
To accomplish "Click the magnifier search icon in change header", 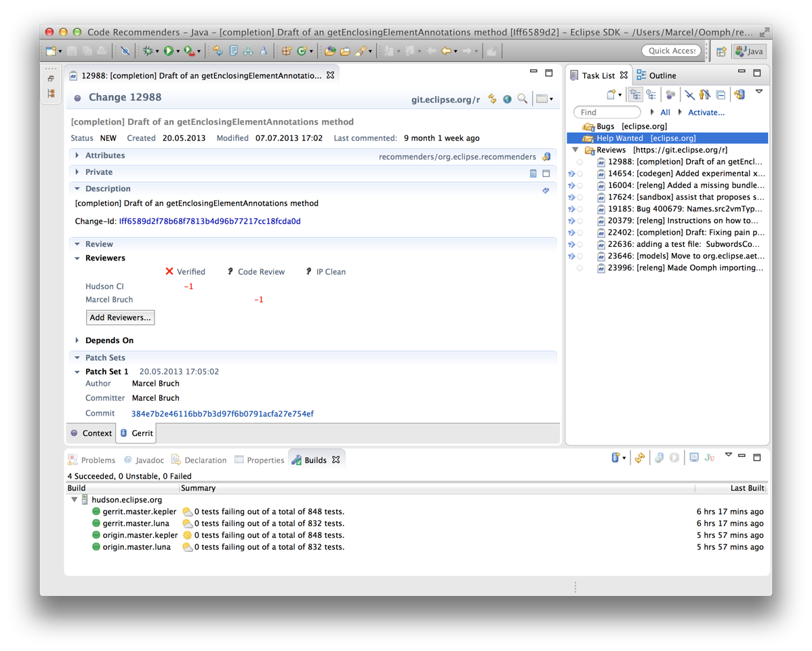I will coord(523,99).
